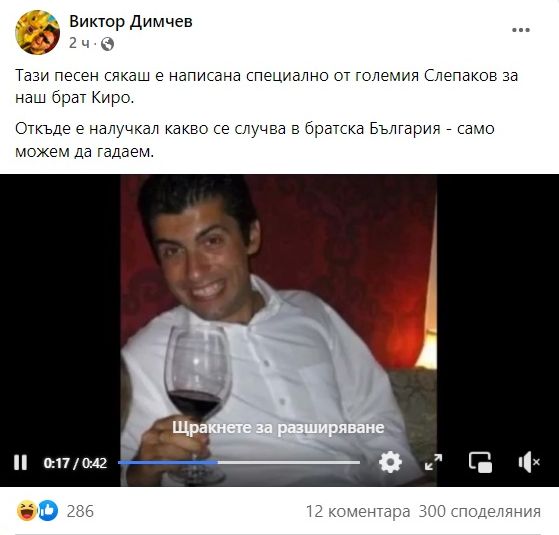This screenshot has width=559, height=535.
Task: Open the 2 ч. post timestamp
Action: tap(79, 43)
